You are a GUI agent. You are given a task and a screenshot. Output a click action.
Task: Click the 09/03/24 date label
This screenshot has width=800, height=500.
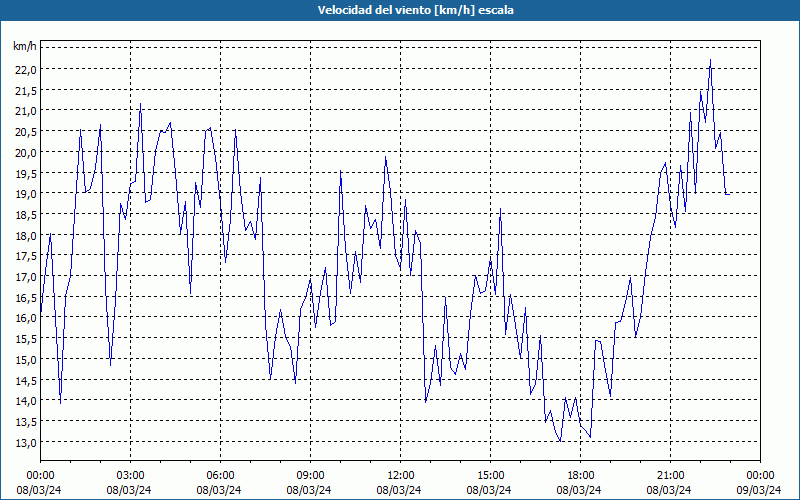coord(759,490)
